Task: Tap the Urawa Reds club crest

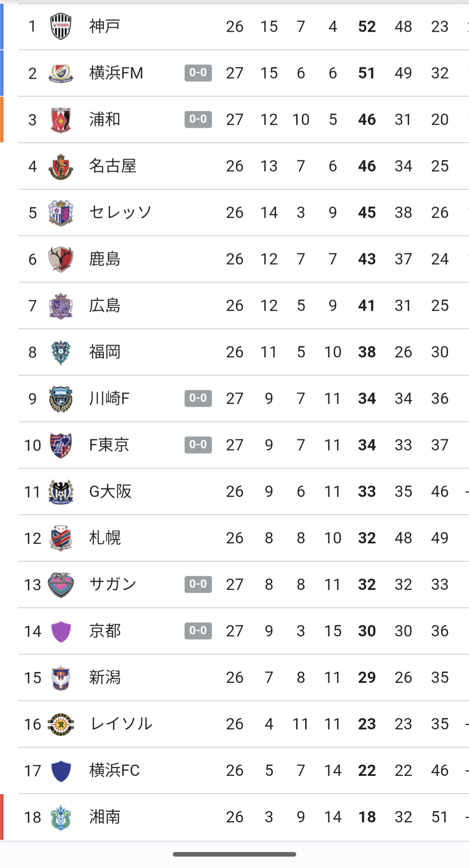Action: coord(61,120)
